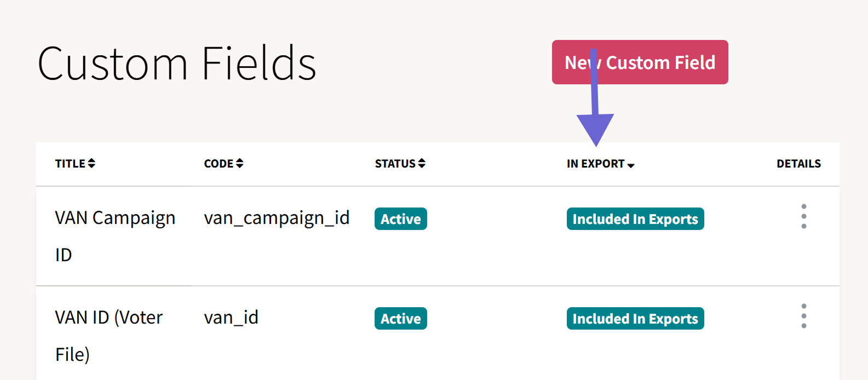Viewport: 868px width, 380px height.
Task: Expand sorting options on the TITLE header
Action: pos(92,163)
